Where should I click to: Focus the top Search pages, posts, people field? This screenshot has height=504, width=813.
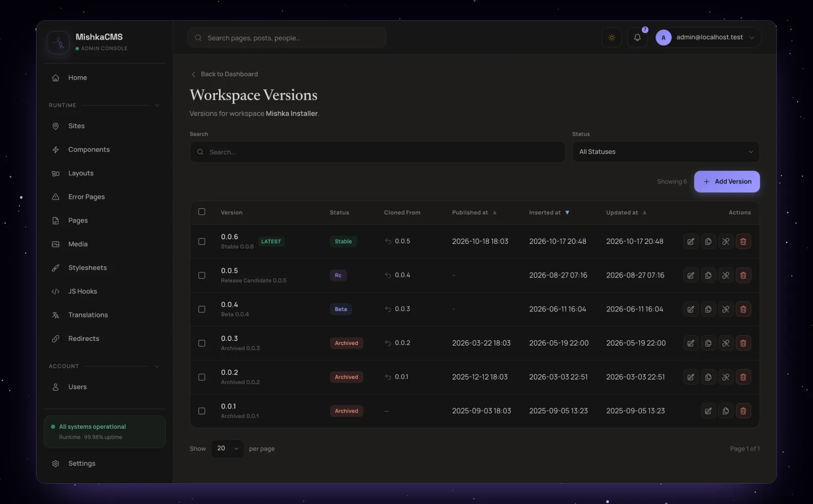(x=287, y=38)
